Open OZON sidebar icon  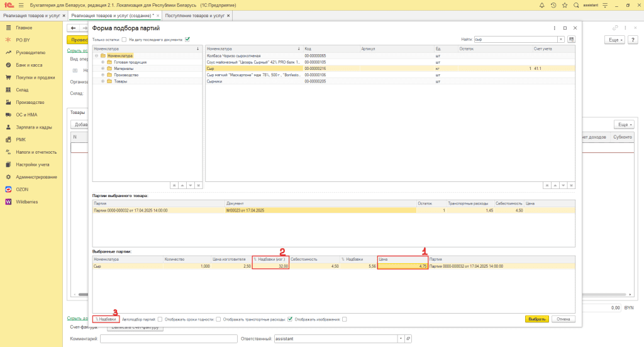tap(8, 190)
